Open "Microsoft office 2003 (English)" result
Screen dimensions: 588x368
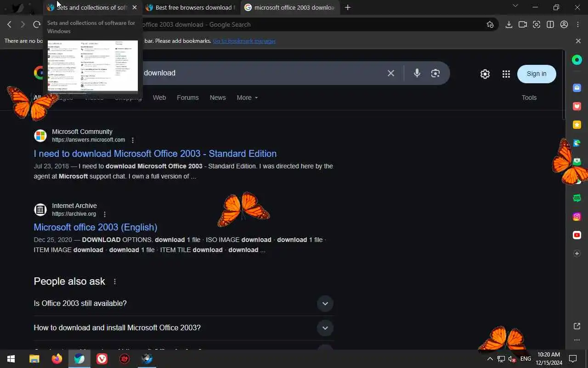click(96, 227)
